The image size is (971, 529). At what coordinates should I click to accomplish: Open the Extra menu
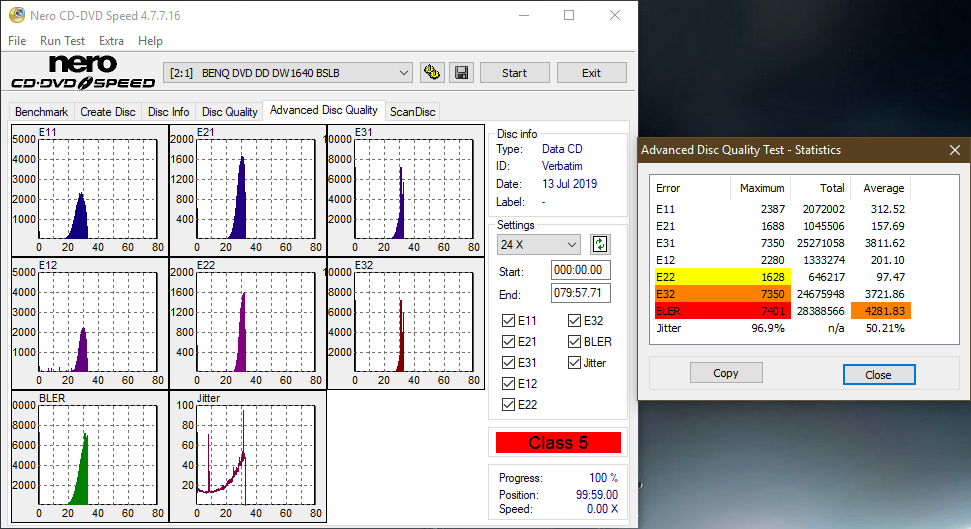pos(111,41)
